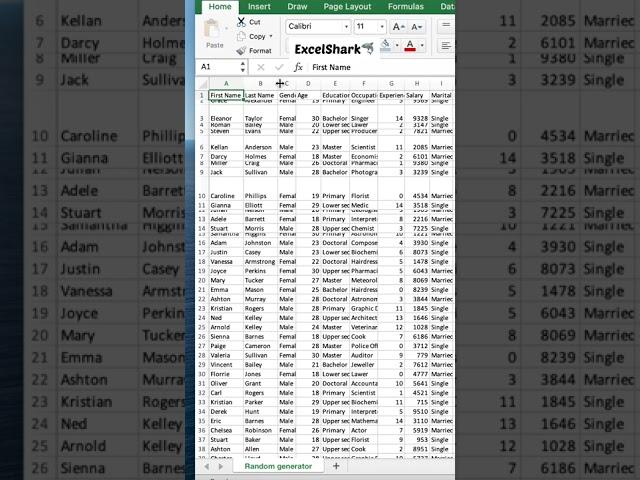
Task: Add a new sheet with the plus button
Action: [336, 466]
